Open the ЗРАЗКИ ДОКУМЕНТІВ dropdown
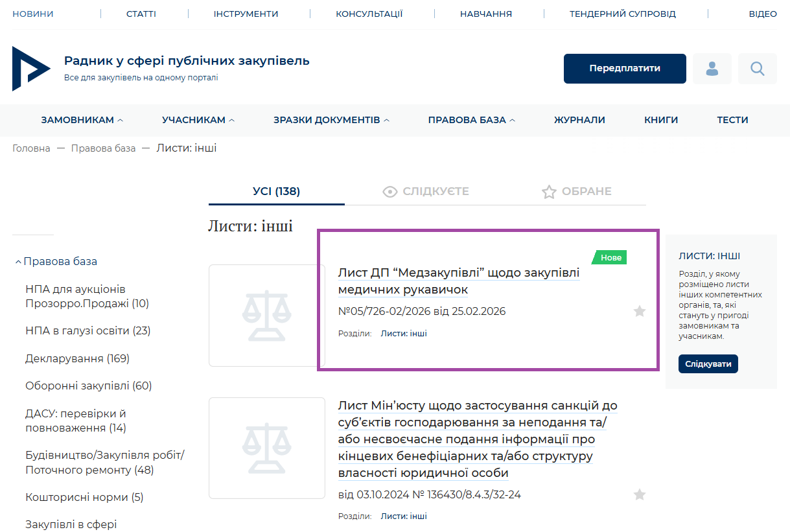Screen dimensions: 790x532 (331, 120)
